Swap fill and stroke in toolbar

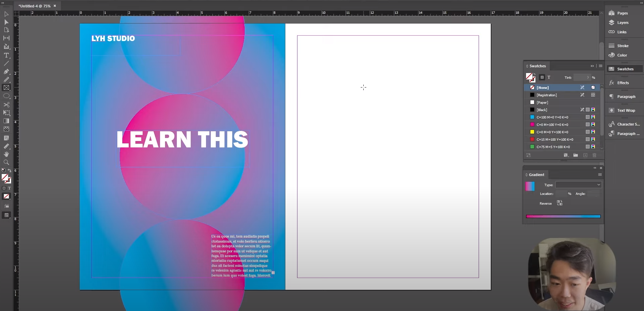click(9, 170)
